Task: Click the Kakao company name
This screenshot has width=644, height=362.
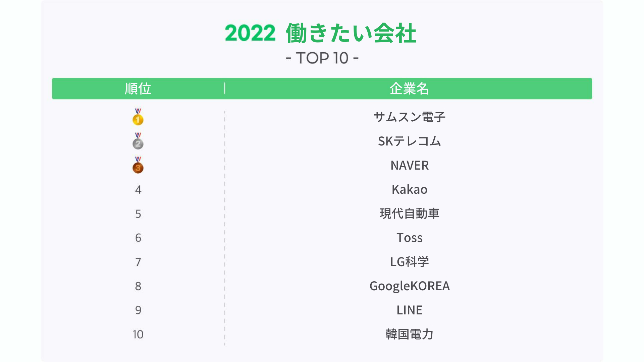Action: [x=410, y=189]
